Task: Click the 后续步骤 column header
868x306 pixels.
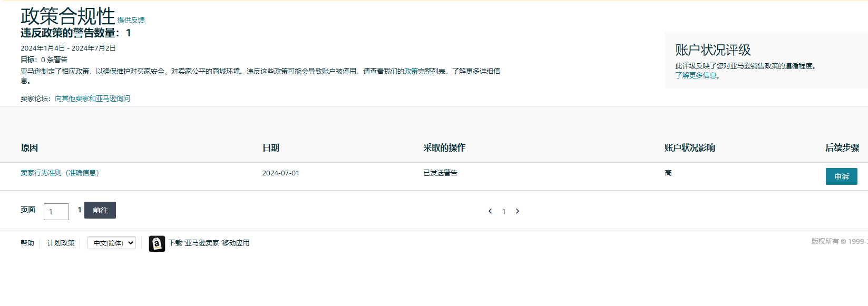Action: pyautogui.click(x=842, y=148)
